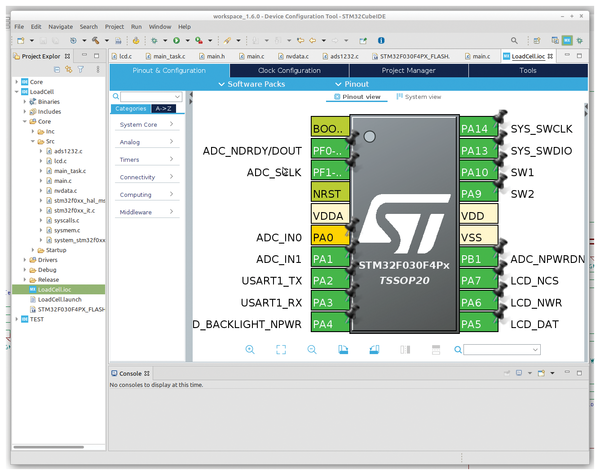
Task: Click the rotate clockwise icon below the chip
Action: (343, 349)
